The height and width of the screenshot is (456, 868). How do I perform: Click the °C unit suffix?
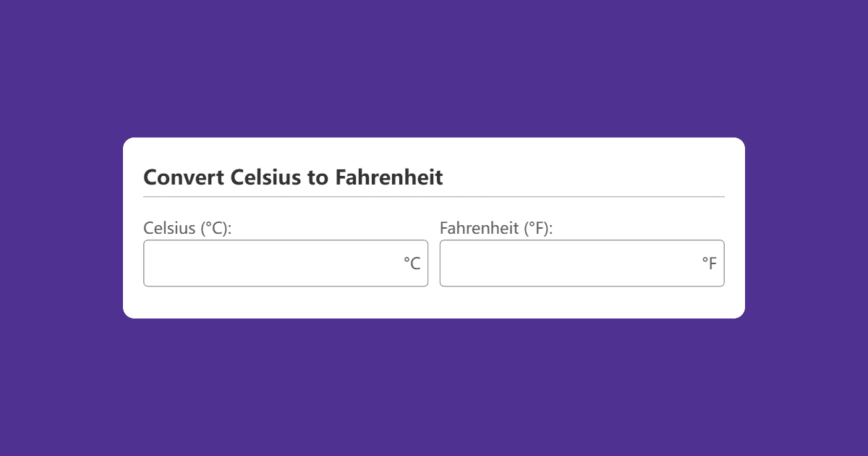412,263
